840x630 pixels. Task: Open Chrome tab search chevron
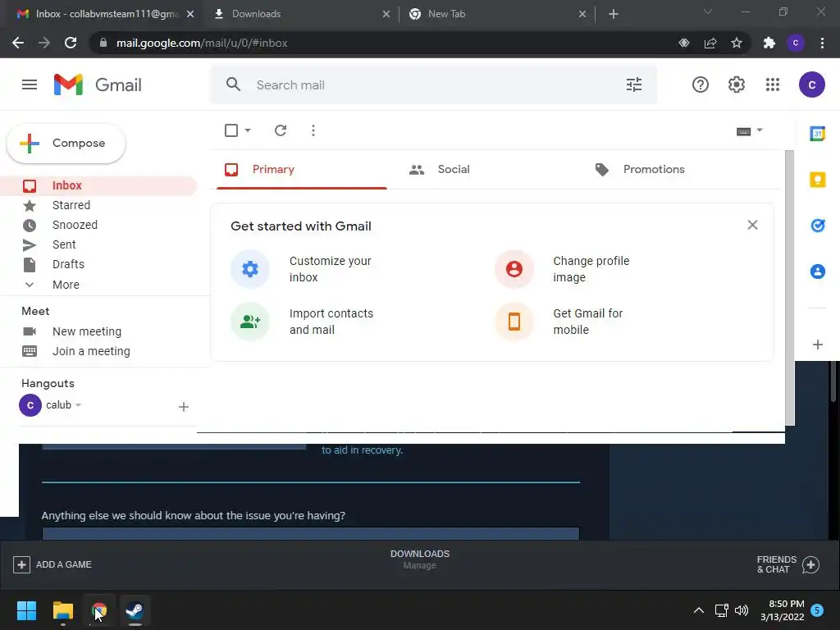tap(708, 11)
